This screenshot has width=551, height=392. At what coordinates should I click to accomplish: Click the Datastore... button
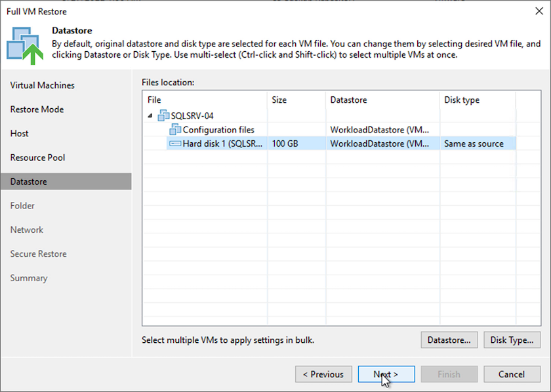(449, 340)
